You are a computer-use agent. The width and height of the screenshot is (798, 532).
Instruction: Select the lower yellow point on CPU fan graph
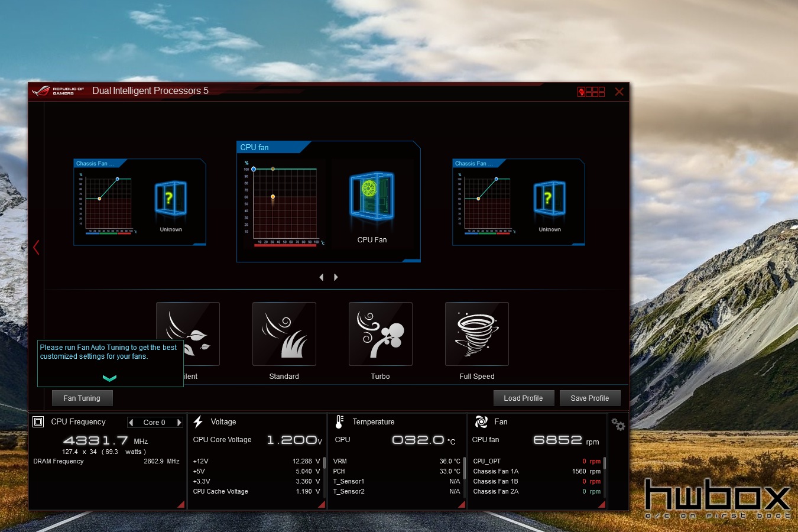tap(273, 196)
